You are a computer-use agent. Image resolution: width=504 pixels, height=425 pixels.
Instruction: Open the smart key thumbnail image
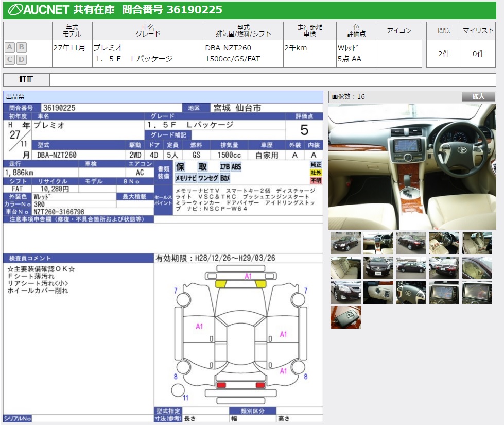(x=345, y=317)
